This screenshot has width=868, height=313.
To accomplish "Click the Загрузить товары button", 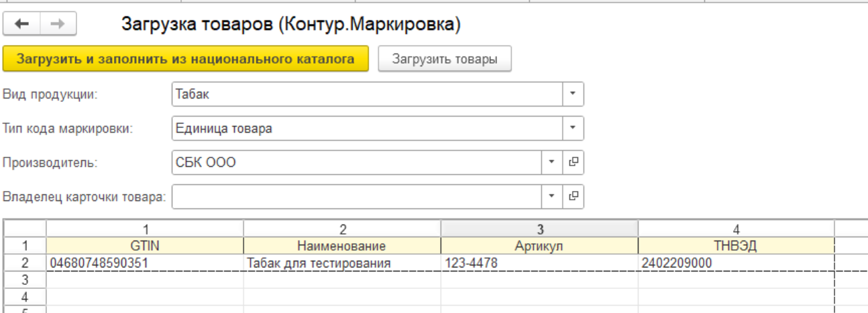I will [445, 59].
